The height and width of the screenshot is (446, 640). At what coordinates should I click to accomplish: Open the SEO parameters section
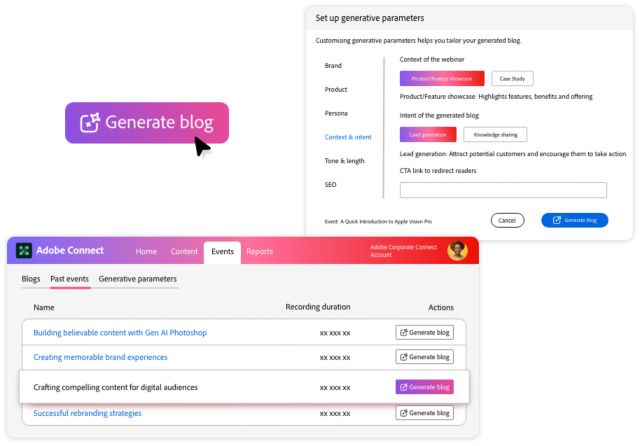(331, 184)
